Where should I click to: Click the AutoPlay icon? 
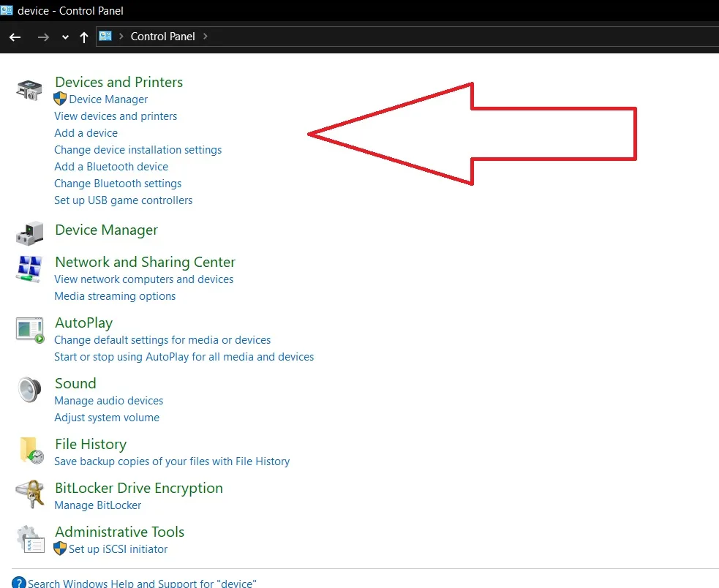[30, 330]
